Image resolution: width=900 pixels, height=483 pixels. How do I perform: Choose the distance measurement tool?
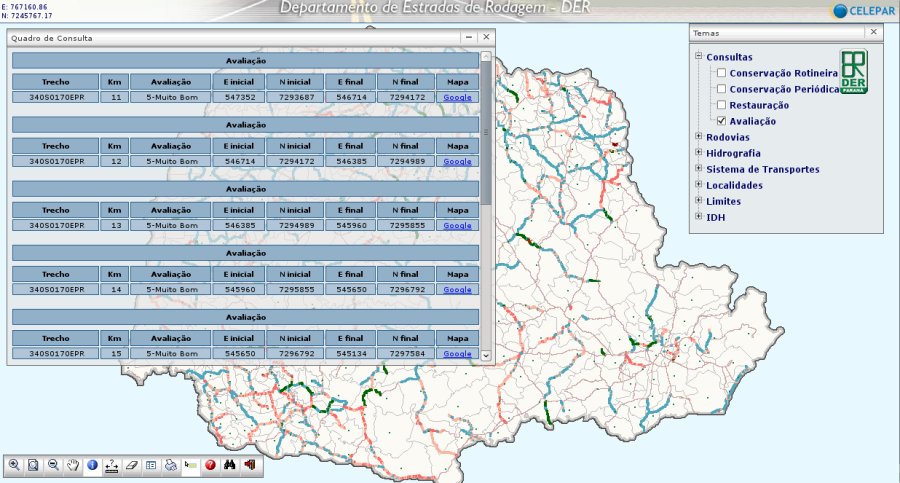[112, 465]
